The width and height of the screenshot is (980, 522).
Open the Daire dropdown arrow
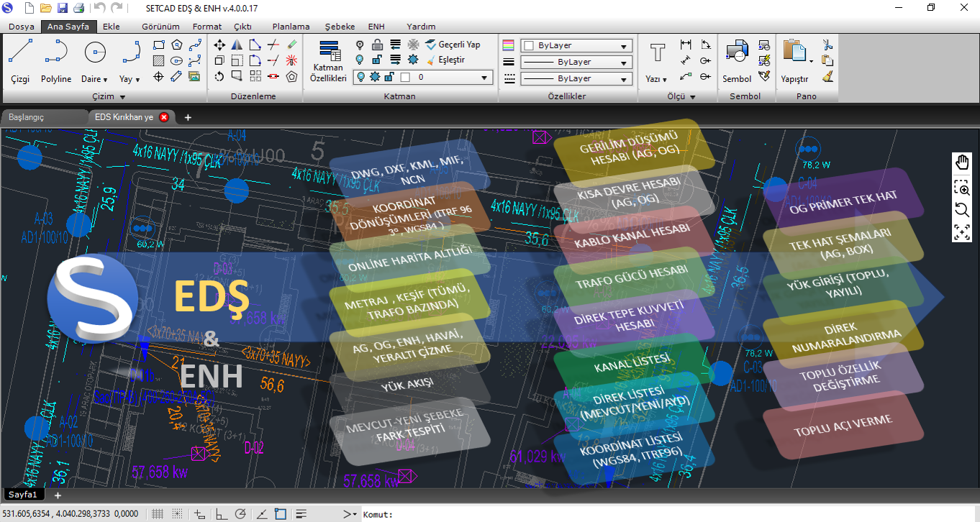105,80
